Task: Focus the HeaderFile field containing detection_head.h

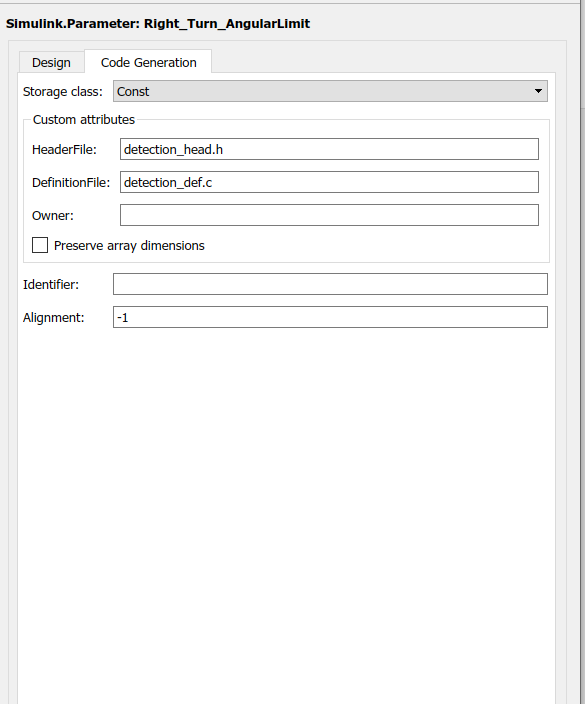Action: [x=329, y=149]
